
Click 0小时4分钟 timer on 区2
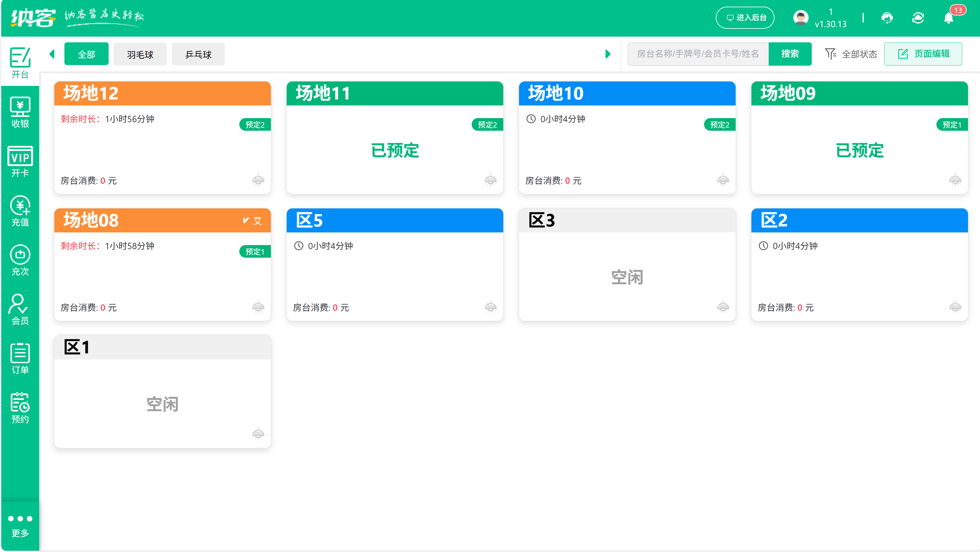point(788,246)
